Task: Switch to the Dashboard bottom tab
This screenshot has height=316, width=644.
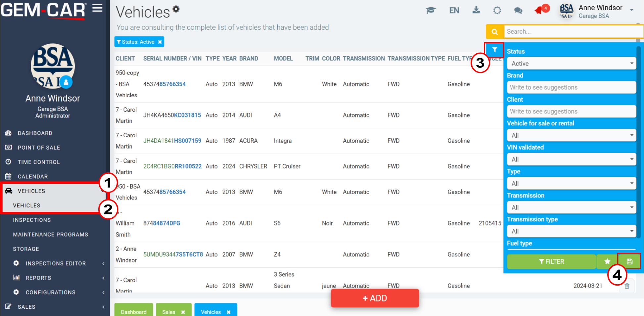Action: [134, 312]
